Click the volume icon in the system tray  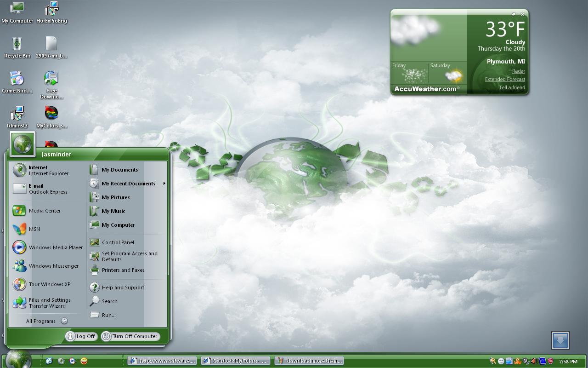pyautogui.click(x=534, y=361)
